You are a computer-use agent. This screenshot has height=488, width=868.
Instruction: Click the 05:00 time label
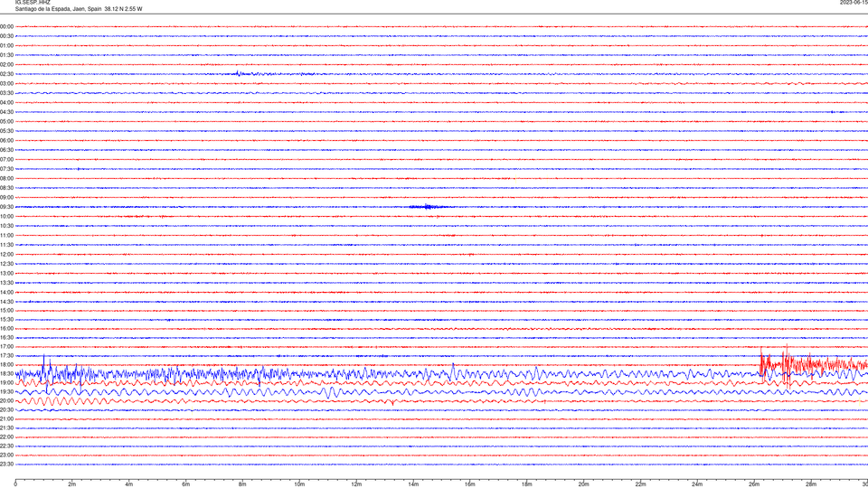pyautogui.click(x=6, y=122)
